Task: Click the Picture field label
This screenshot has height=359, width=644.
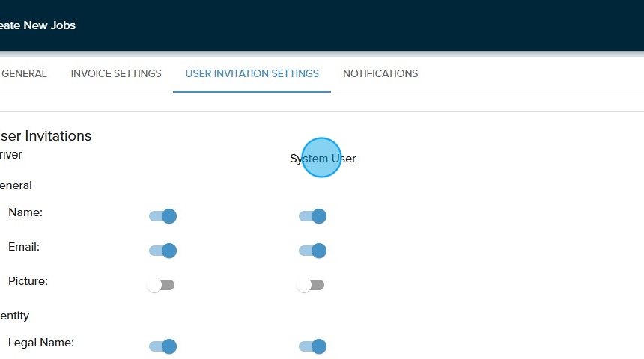Action: (28, 281)
